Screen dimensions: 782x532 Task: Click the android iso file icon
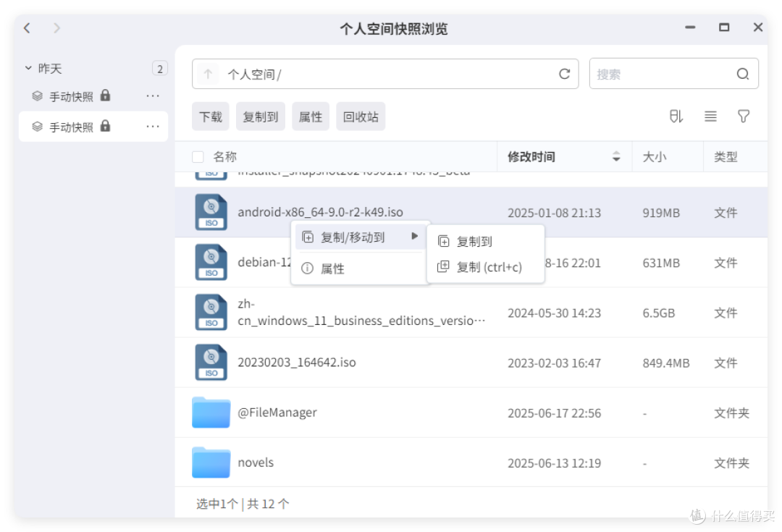tap(211, 212)
